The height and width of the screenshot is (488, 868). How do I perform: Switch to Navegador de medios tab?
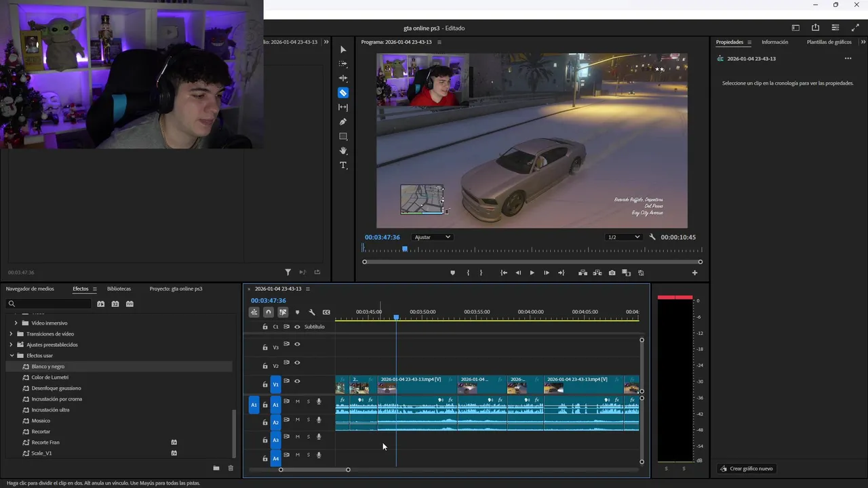pos(30,289)
